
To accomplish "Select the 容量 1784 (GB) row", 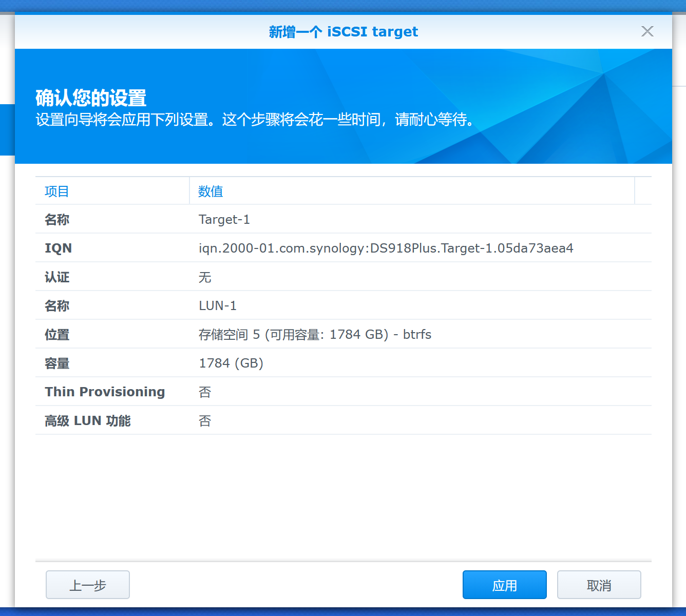I will pos(231,363).
